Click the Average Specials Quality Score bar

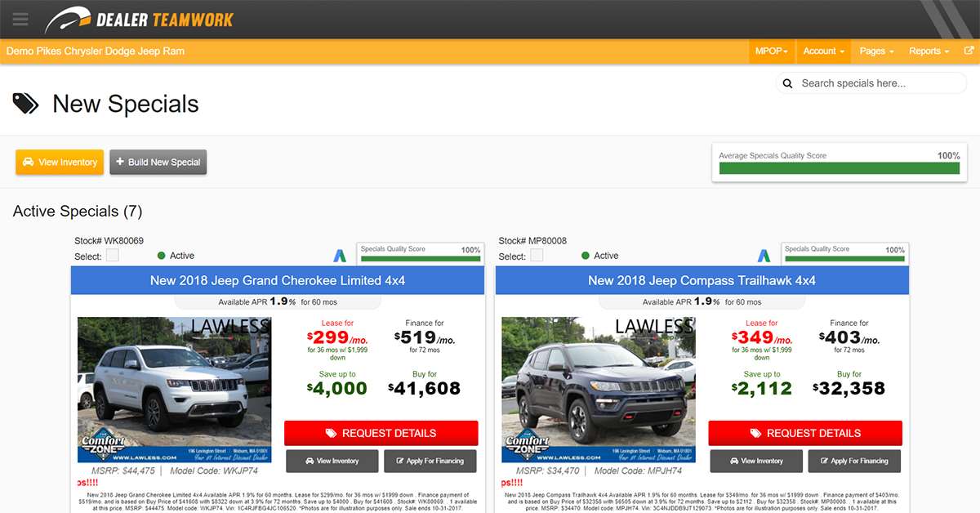(839, 168)
